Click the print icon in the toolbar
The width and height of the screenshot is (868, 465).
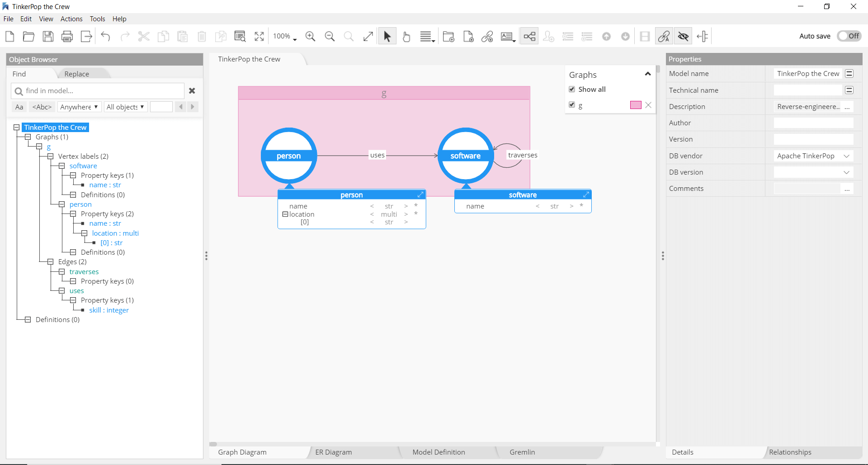67,36
